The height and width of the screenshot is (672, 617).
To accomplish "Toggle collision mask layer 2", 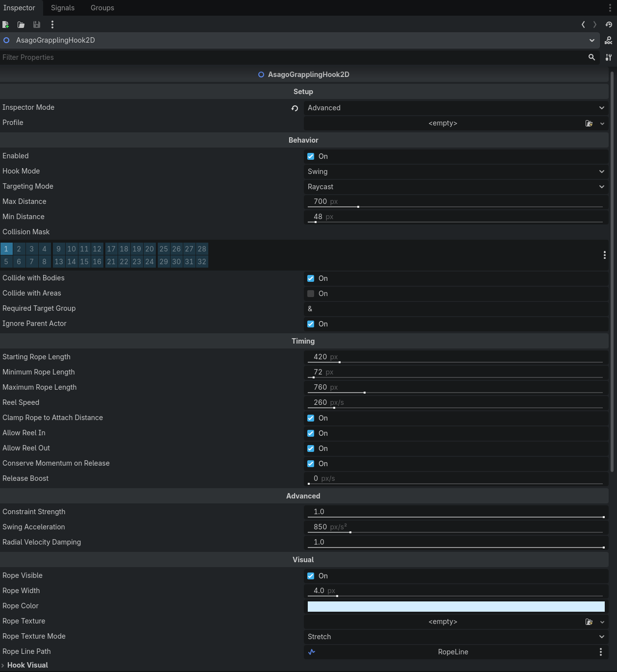I will 19,249.
